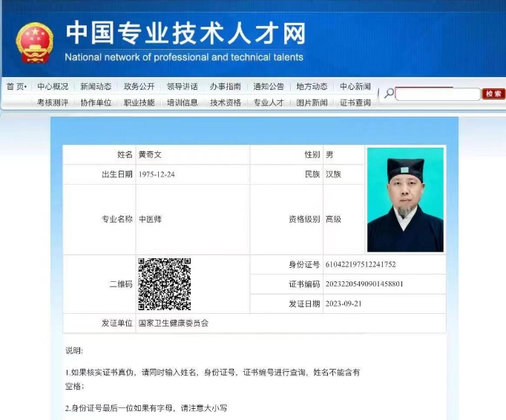Go to 考核测评 page

[x=53, y=102]
